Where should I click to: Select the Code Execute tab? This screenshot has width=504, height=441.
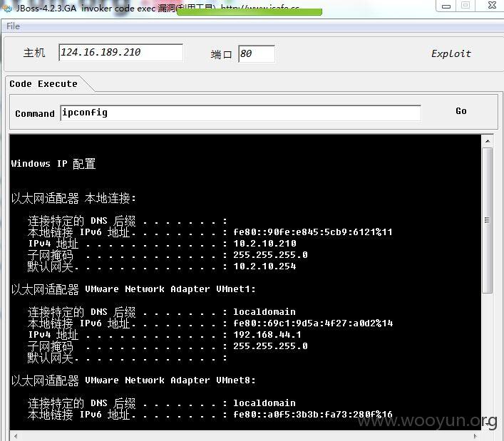[x=43, y=84]
